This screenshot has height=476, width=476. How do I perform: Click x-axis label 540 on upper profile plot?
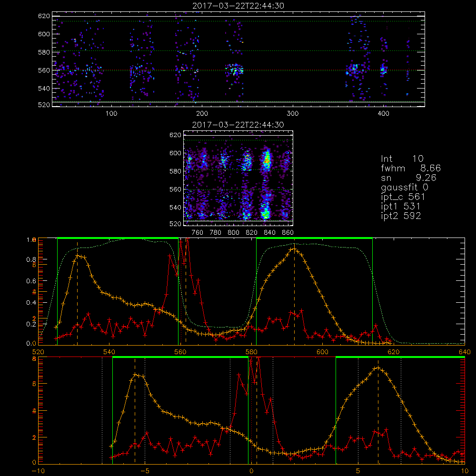[x=109, y=352]
